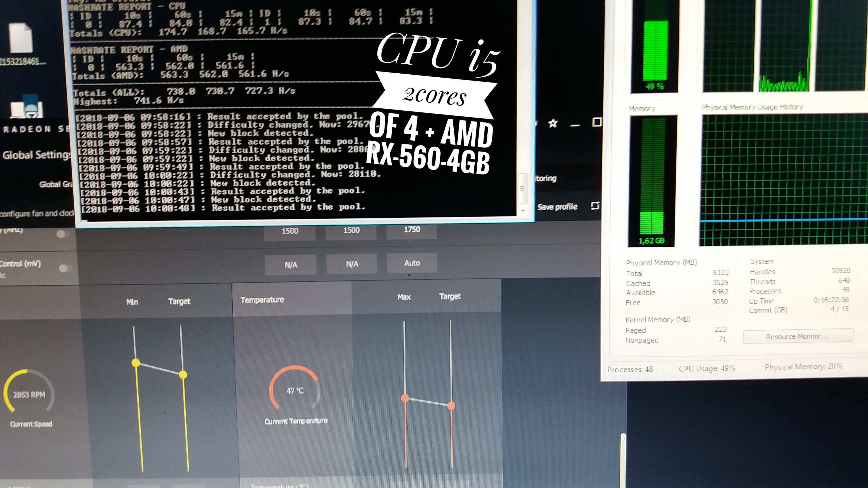Viewport: 868px width, 488px height.
Task: Open Resource Monitor from Task Manager
Action: pos(798,336)
